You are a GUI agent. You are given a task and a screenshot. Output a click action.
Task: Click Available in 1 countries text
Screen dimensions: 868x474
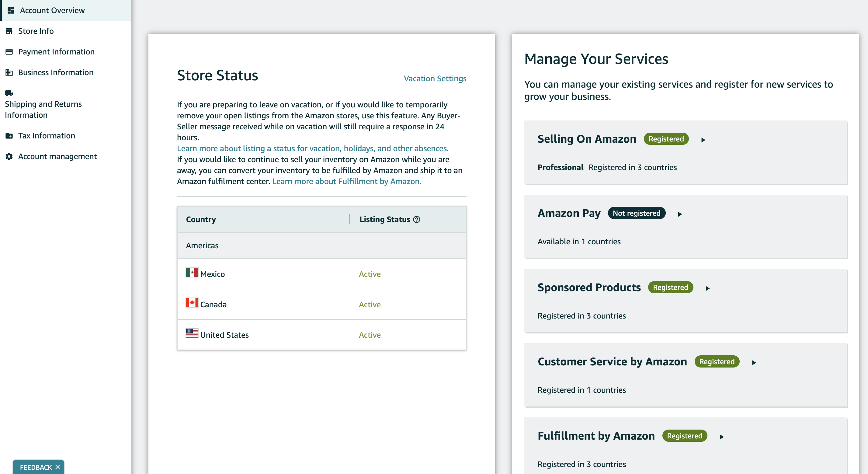(579, 241)
